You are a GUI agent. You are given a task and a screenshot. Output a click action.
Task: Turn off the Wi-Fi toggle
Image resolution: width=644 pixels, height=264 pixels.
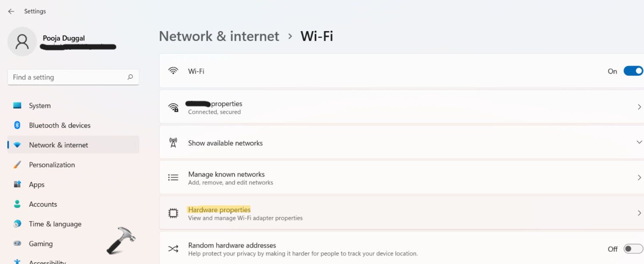click(633, 71)
